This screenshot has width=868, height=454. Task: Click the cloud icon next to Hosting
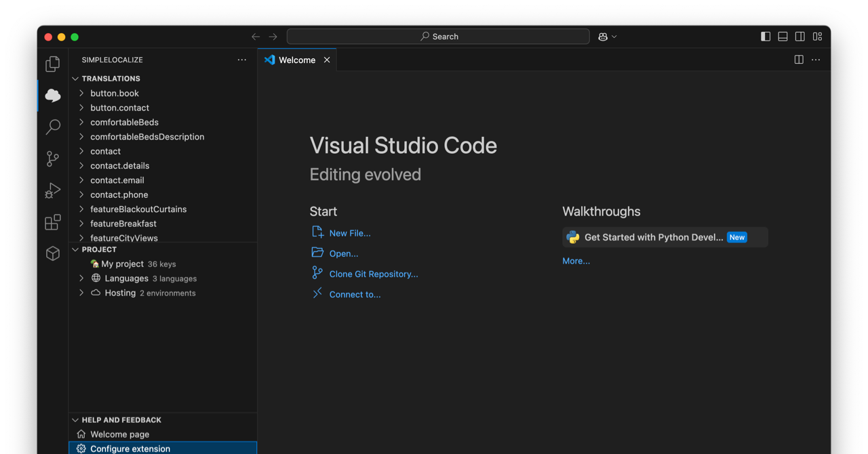point(96,293)
